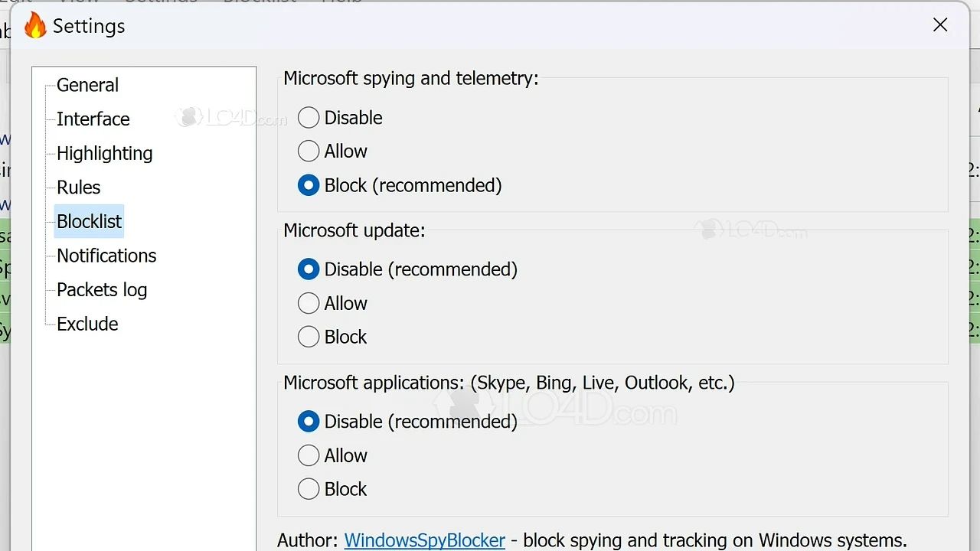
Task: Select Disable (recommended) for Microsoft applications
Action: [407, 422]
